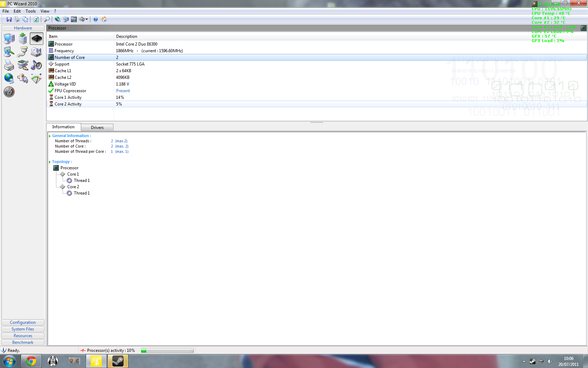This screenshot has width=588, height=368.
Task: Collapse the Topology section arrow
Action: click(x=50, y=162)
